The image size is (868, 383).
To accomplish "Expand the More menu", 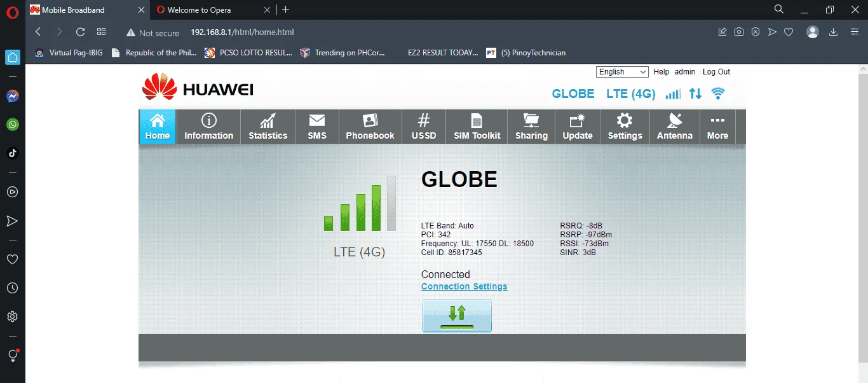I will [717, 127].
